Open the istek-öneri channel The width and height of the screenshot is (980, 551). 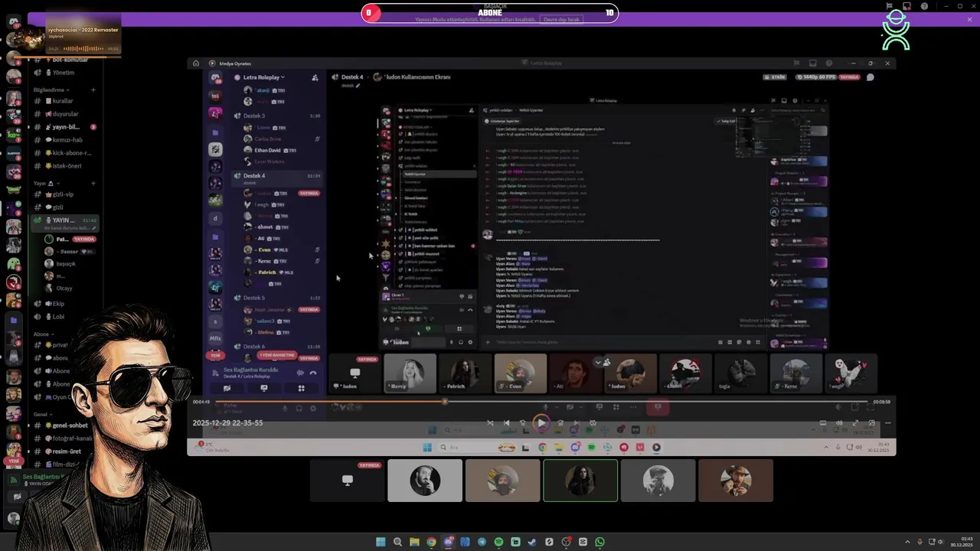click(65, 166)
